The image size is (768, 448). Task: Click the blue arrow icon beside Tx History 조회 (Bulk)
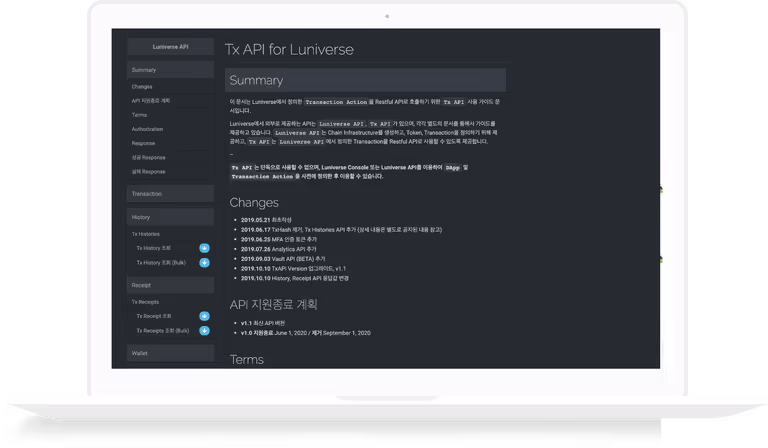[204, 263]
